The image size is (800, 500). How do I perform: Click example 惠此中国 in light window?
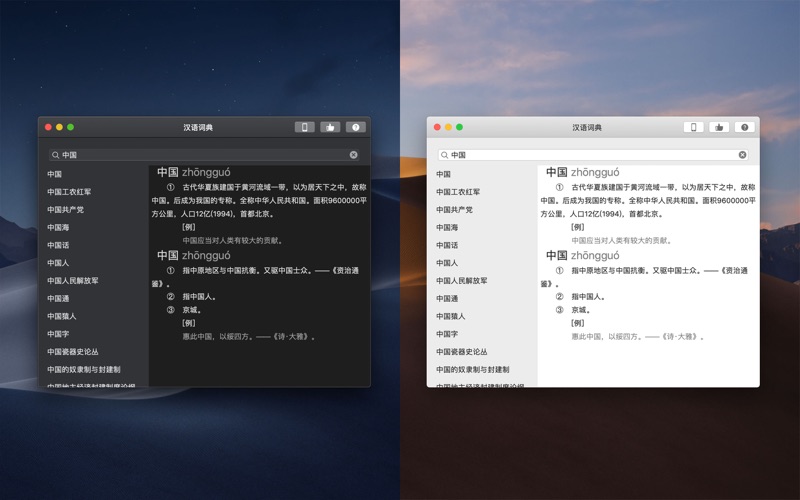point(637,337)
